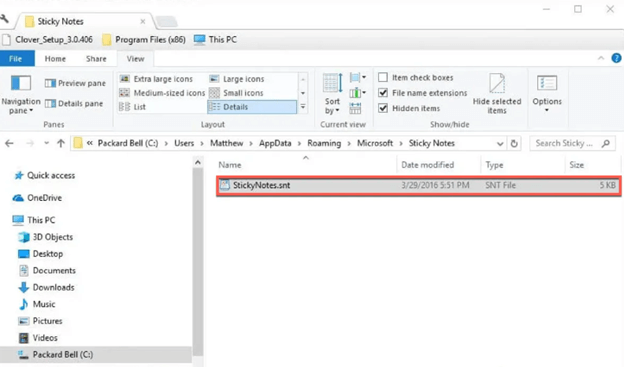Collapse the ribbon with the caret
This screenshot has height=367, width=624.
pos(601,59)
